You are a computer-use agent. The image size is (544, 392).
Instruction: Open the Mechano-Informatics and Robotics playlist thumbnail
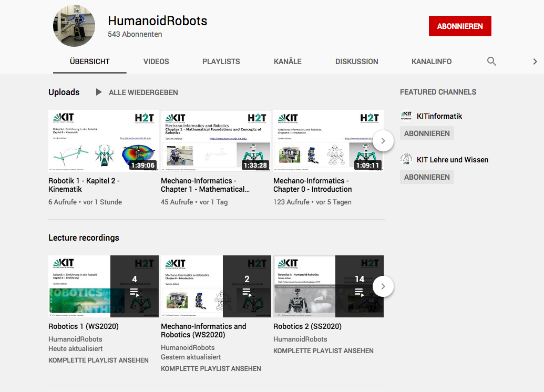pos(216,286)
